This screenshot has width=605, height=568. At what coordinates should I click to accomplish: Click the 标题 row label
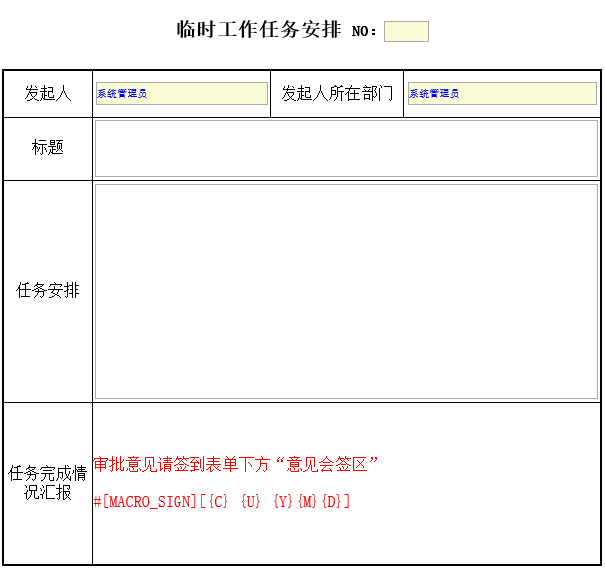click(x=48, y=148)
